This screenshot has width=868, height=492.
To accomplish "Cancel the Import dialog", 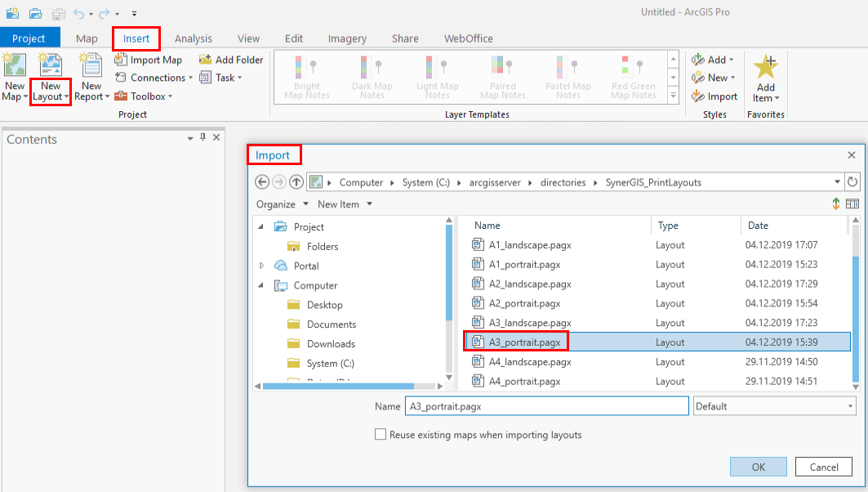I will (x=823, y=467).
